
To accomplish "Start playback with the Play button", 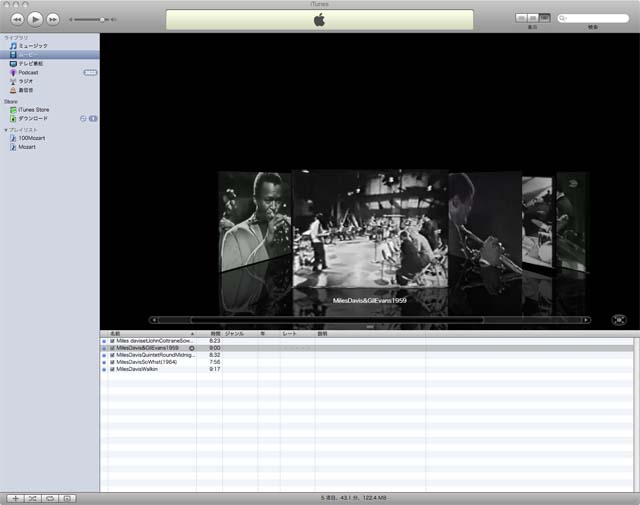I will [35, 19].
